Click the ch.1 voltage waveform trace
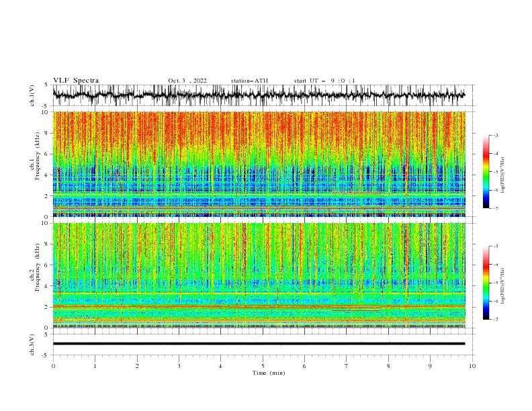This screenshot has width=532, height=411. click(x=259, y=95)
